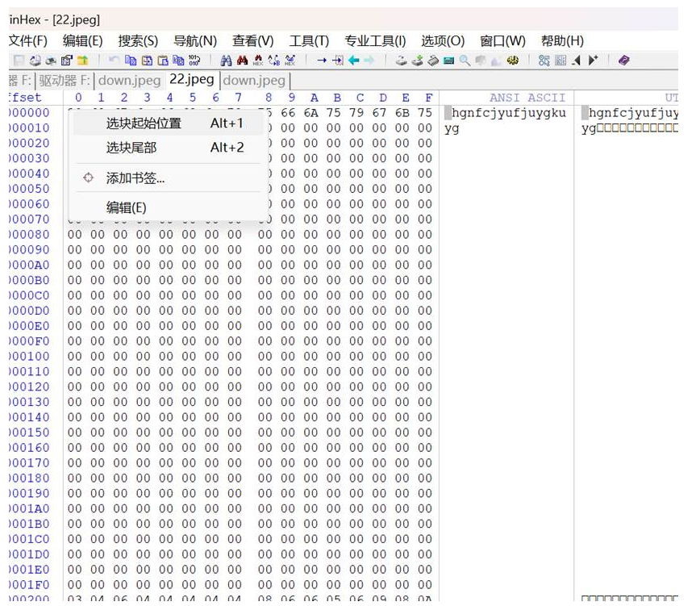Click offset label 0001F0
This screenshot has width=700, height=606.
(x=29, y=585)
